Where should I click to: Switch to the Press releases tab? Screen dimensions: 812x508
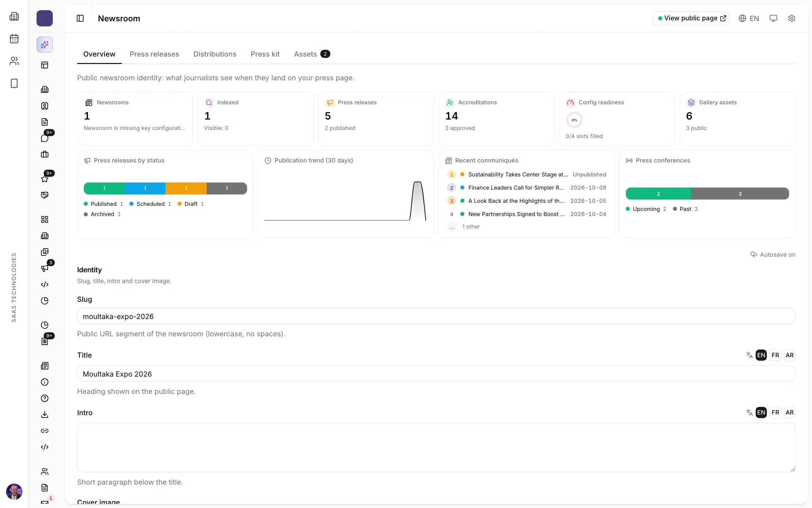click(154, 54)
